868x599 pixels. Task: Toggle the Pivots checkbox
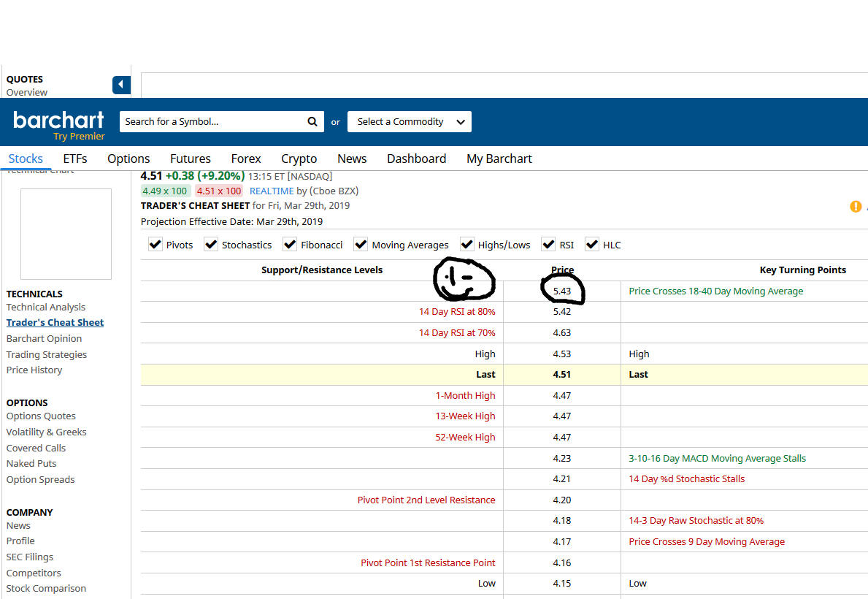tap(155, 245)
